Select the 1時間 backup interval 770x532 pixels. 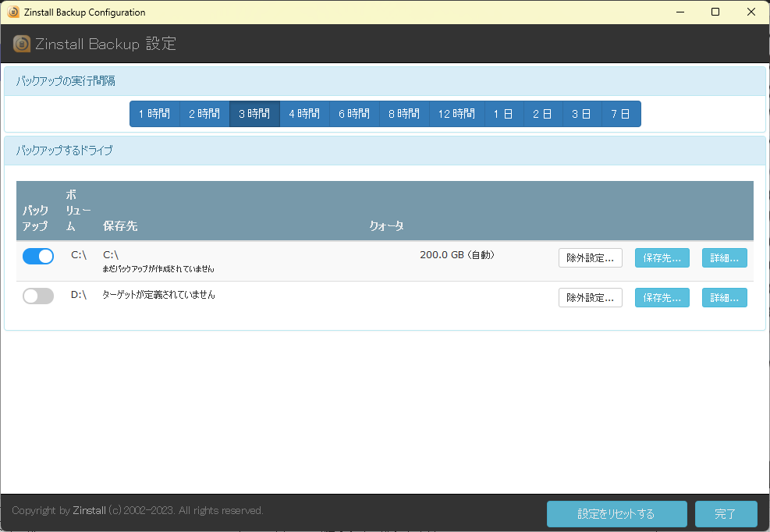coord(154,114)
